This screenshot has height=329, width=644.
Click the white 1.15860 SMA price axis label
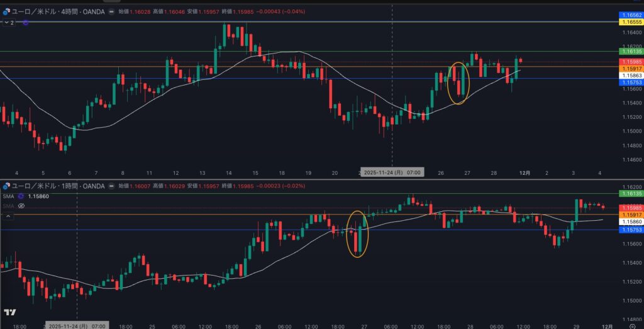(631, 222)
